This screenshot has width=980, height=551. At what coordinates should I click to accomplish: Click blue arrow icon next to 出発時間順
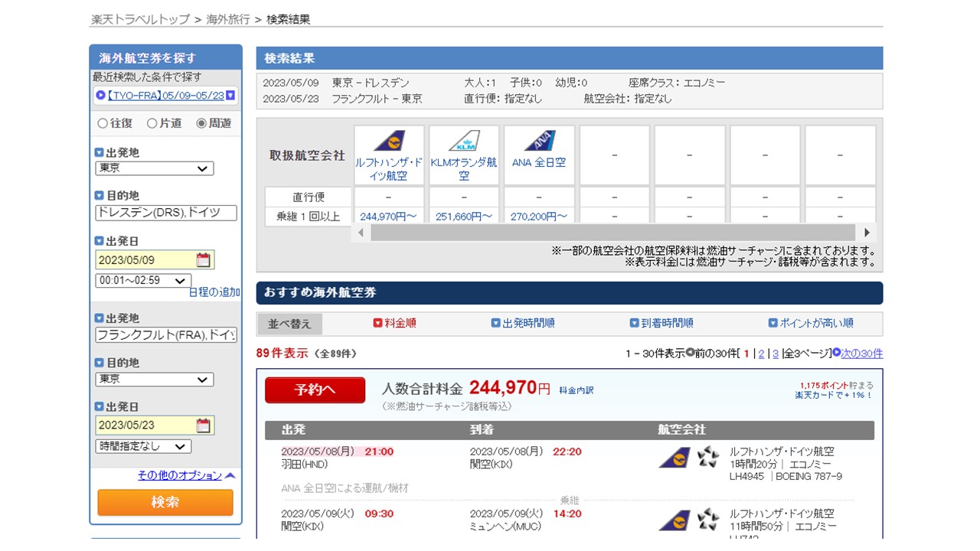point(496,323)
